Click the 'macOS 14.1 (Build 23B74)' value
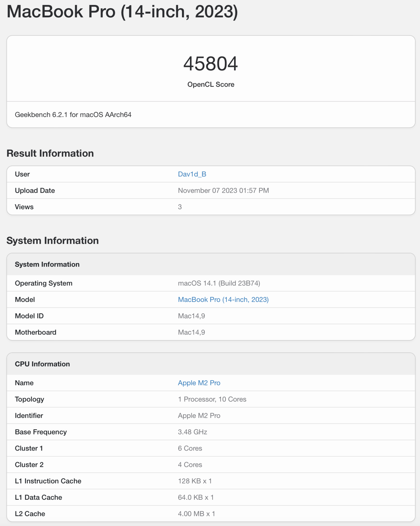The width and height of the screenshot is (420, 526). pos(219,283)
